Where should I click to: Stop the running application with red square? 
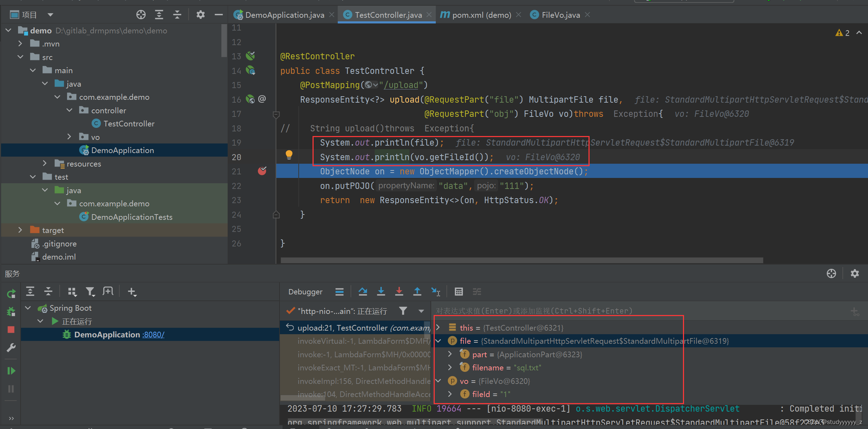(11, 330)
